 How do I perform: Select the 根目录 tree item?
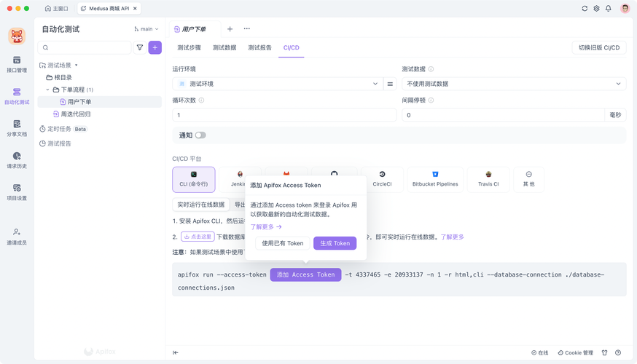100,77
